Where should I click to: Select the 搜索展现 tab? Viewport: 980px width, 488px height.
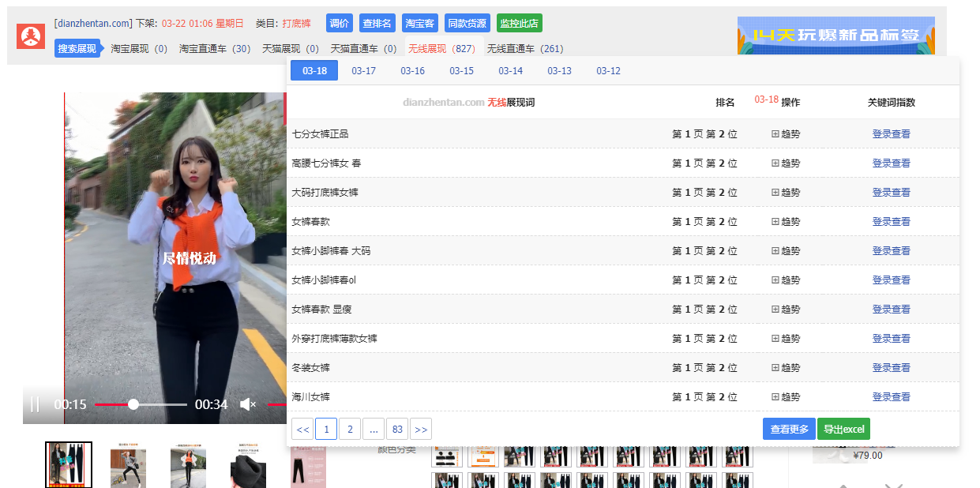click(77, 48)
